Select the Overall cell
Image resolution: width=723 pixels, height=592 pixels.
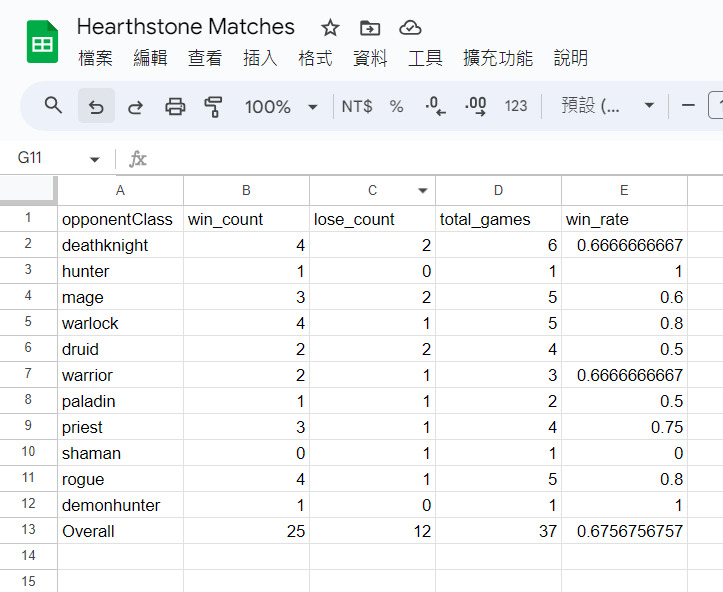(x=120, y=531)
